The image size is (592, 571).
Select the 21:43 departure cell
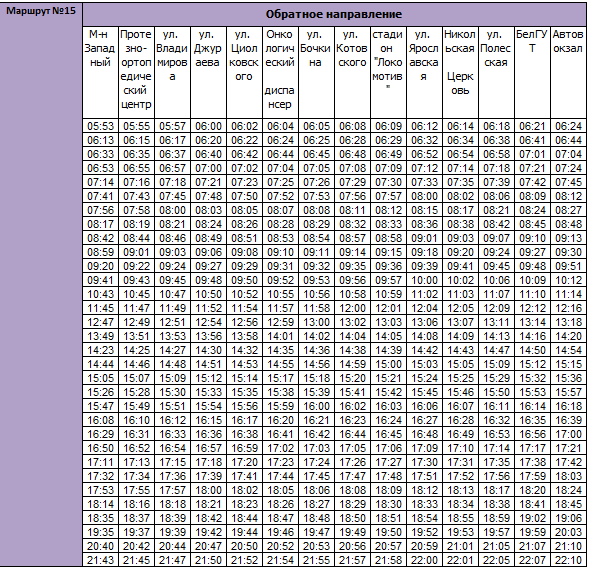pyautogui.click(x=100, y=560)
